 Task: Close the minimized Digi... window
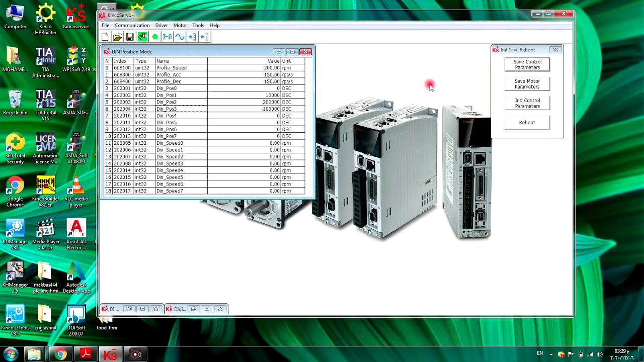220,309
